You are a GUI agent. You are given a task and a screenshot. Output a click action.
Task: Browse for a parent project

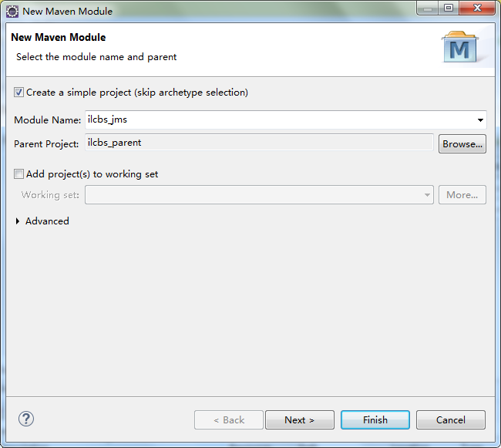[462, 143]
